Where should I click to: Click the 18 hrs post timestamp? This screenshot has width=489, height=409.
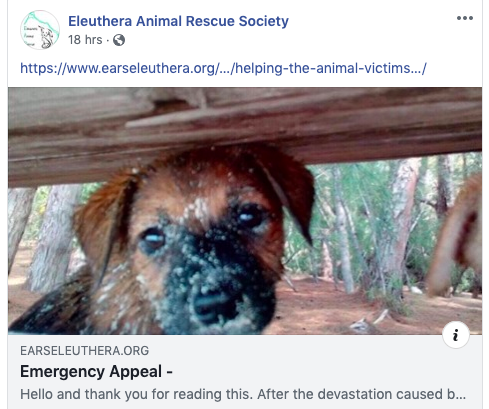point(85,40)
